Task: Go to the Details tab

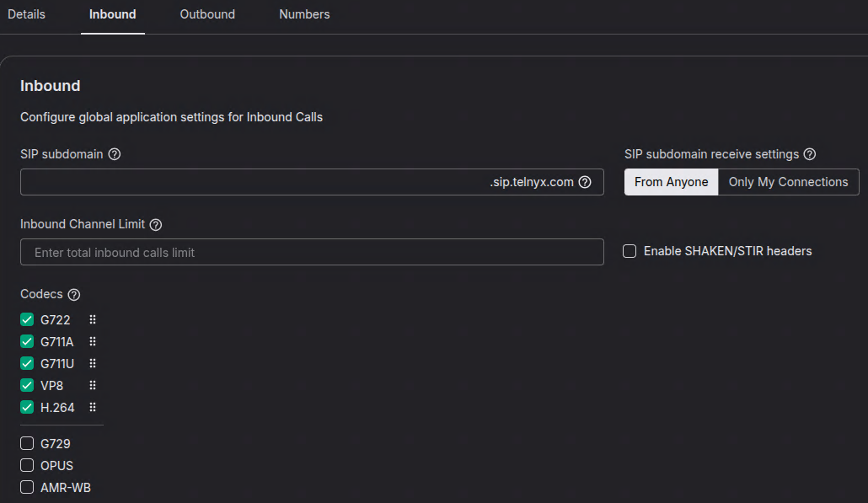Action: tap(26, 14)
